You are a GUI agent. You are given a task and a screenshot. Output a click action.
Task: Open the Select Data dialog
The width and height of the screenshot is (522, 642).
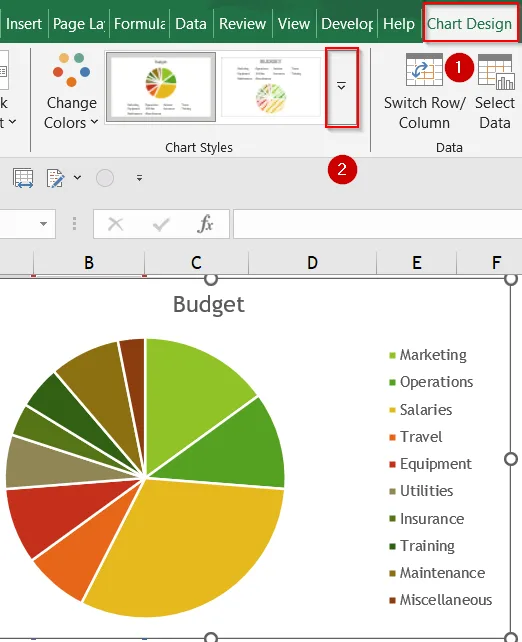[495, 91]
